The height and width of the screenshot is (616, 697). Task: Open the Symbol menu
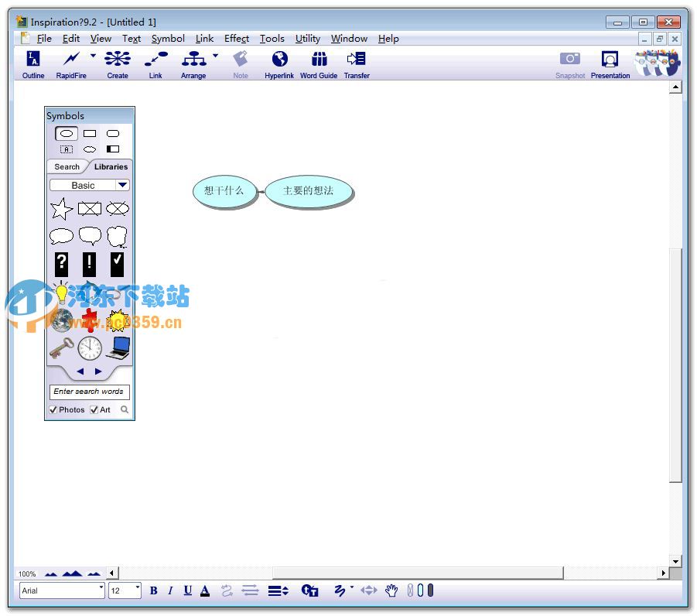pos(167,39)
